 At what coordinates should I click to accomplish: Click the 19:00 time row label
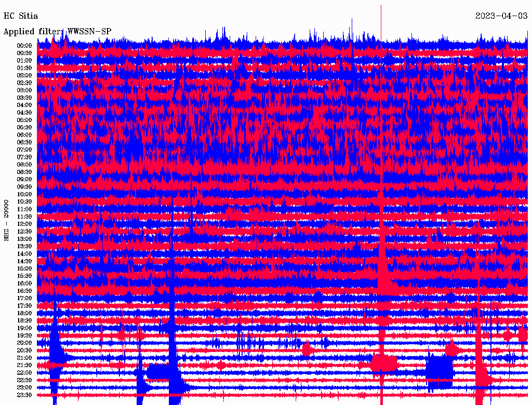point(24,328)
